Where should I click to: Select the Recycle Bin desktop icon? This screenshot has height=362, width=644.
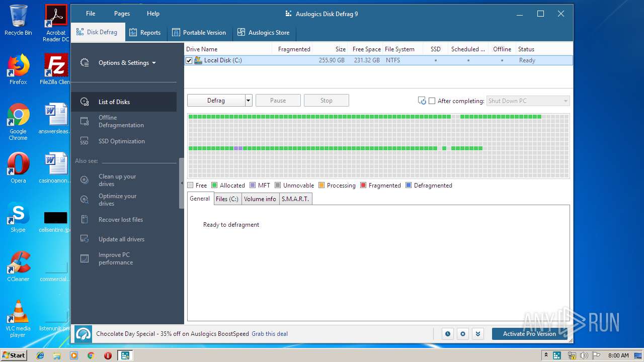pyautogui.click(x=18, y=20)
